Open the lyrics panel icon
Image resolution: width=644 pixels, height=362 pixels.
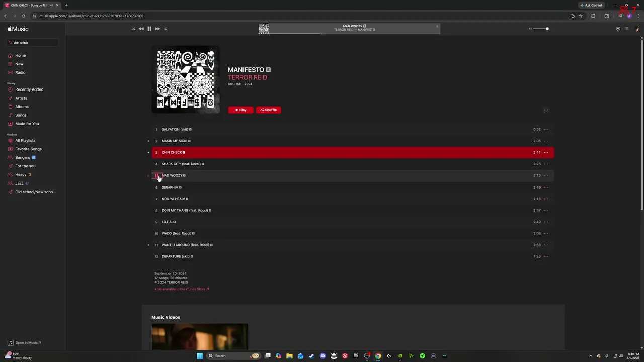[618, 29]
